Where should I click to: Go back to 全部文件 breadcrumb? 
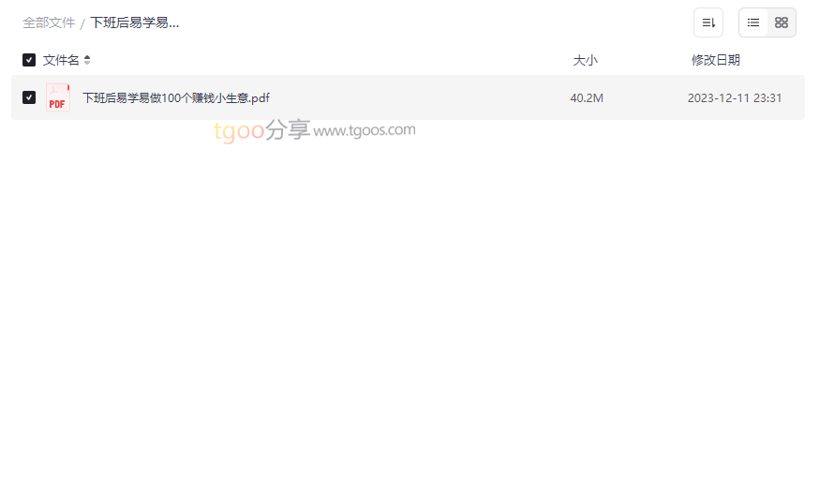[x=49, y=23]
